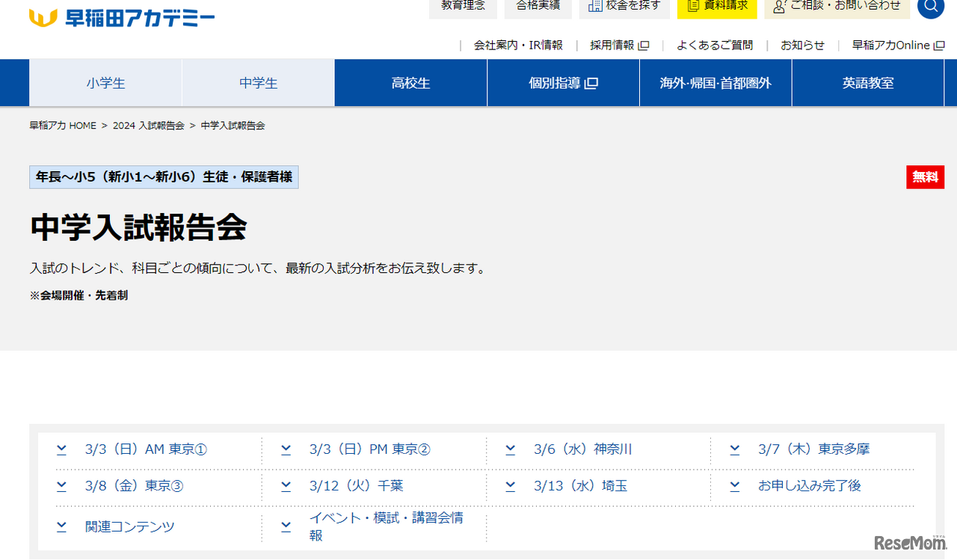
Task: Open 早稲アカOnline link
Action: (899, 45)
